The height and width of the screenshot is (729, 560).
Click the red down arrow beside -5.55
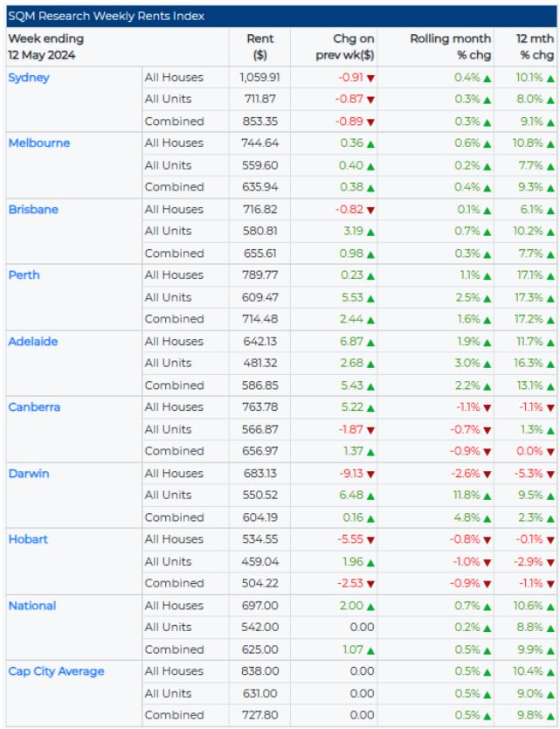(x=370, y=540)
